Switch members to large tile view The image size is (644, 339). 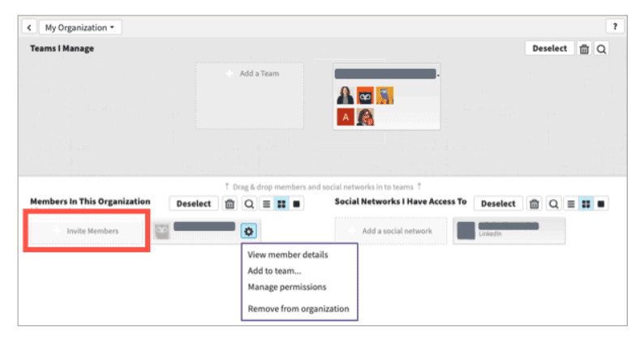click(296, 204)
